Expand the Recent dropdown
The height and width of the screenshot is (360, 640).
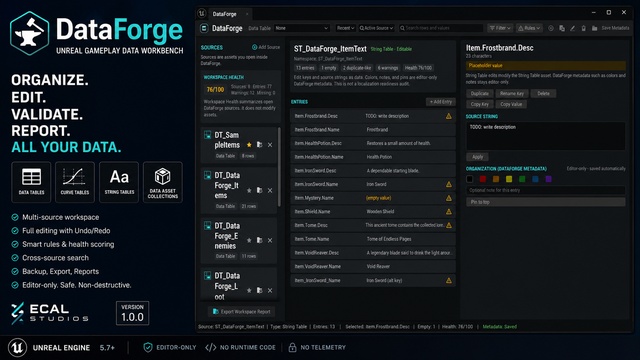(x=345, y=28)
